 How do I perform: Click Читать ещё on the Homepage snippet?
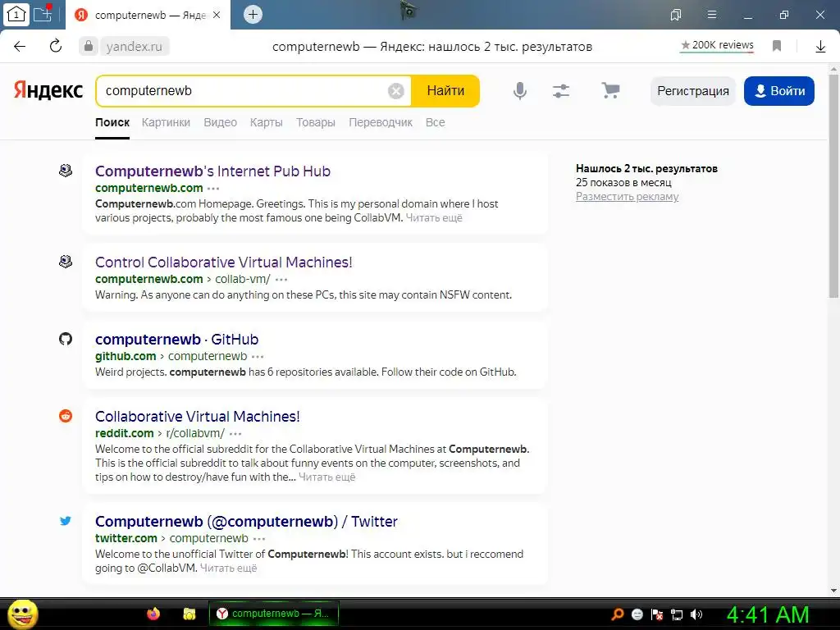click(x=434, y=218)
